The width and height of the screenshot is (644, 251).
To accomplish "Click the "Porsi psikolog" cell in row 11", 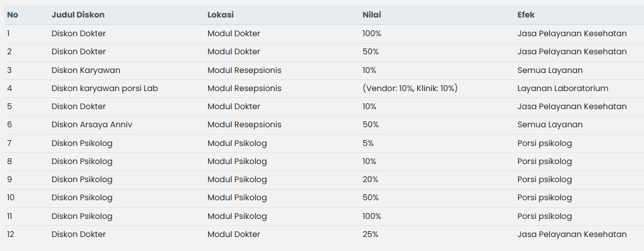I will (544, 216).
